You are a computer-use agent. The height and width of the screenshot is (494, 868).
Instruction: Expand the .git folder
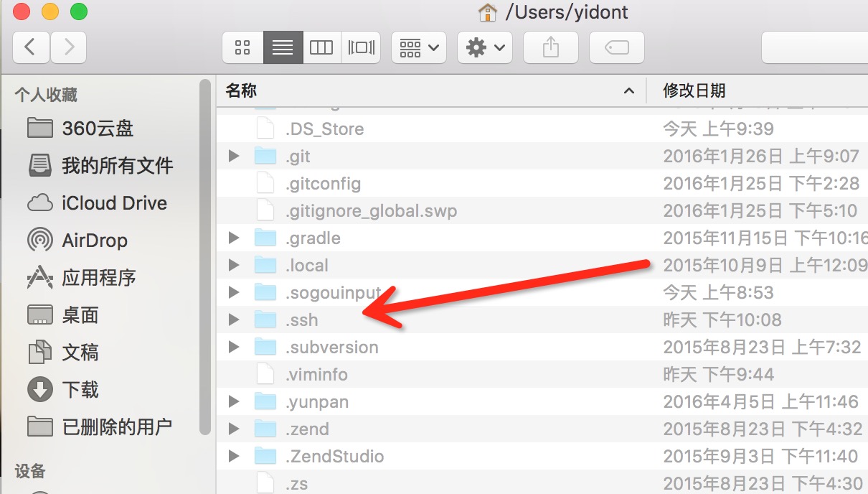point(233,156)
